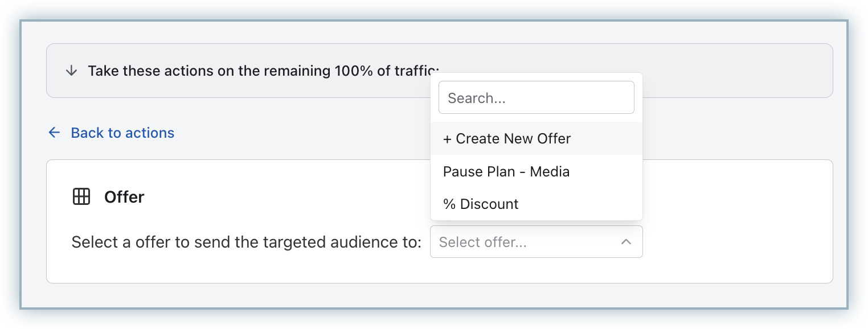This screenshot has width=868, height=329.
Task: Click the Select offer placeholder text
Action: pos(483,242)
